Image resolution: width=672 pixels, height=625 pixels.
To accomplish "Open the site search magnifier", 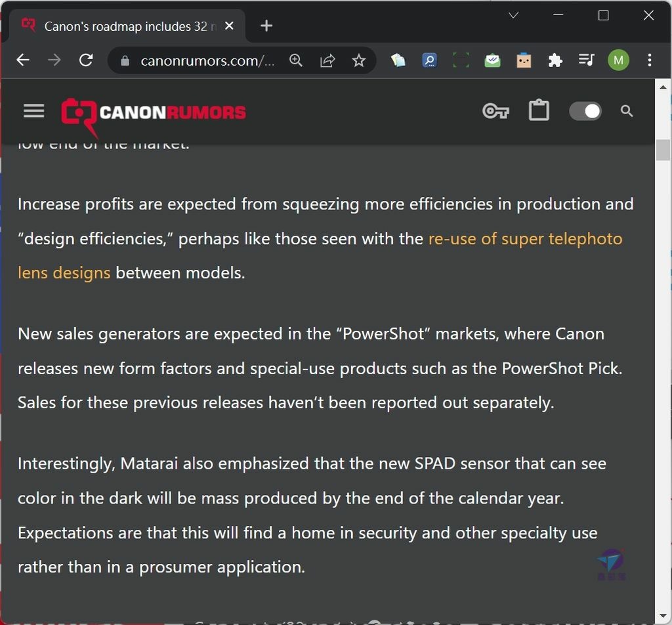I will (627, 111).
